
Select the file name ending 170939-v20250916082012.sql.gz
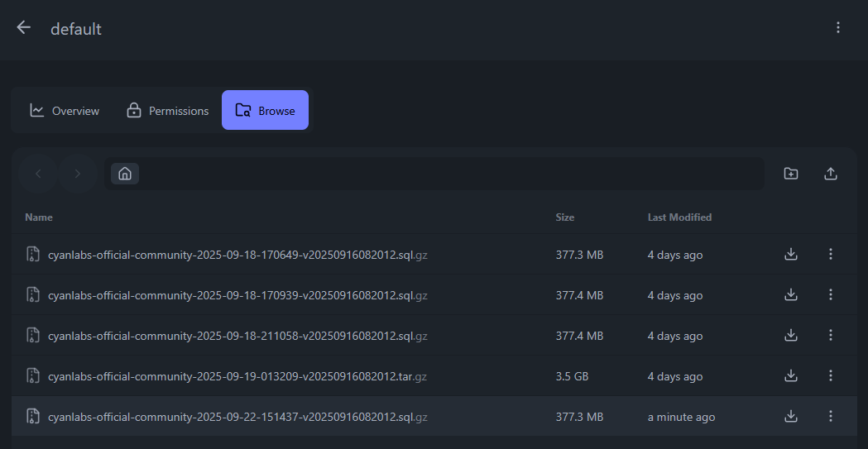pyautogui.click(x=237, y=295)
